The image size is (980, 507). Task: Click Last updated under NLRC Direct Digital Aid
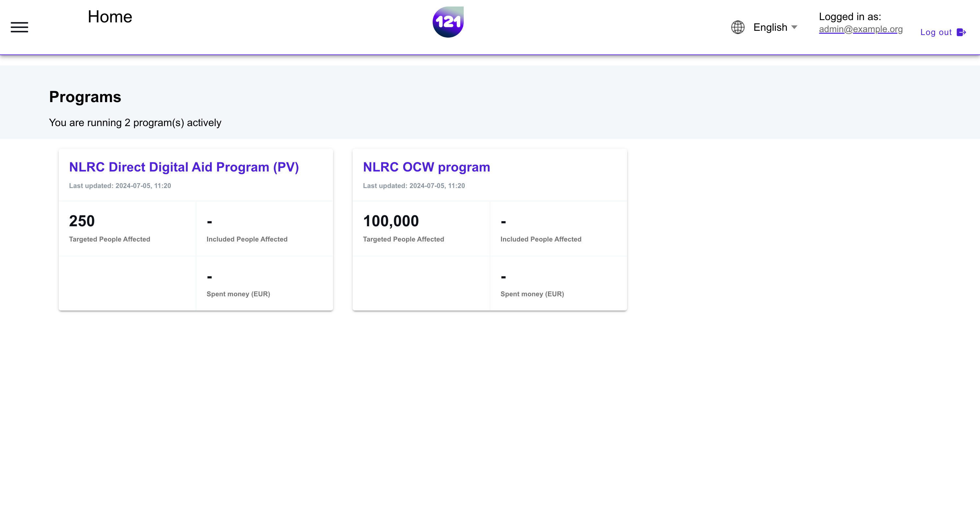tap(120, 186)
